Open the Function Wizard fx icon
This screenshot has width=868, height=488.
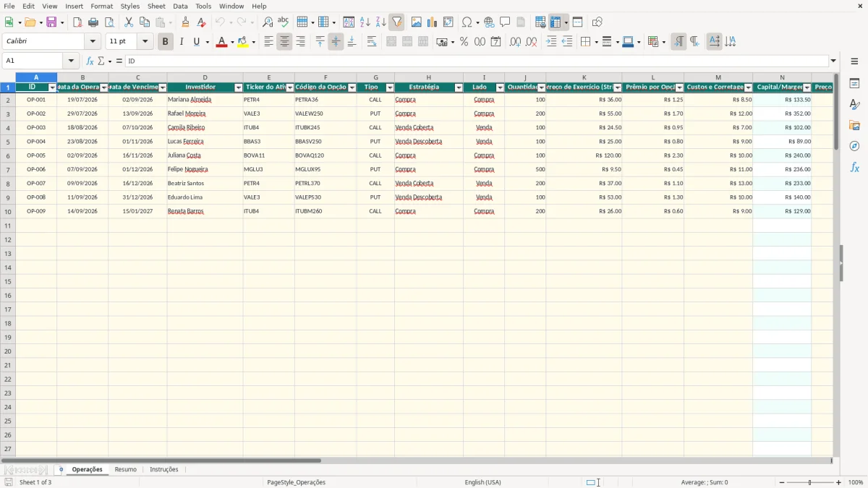click(x=90, y=61)
